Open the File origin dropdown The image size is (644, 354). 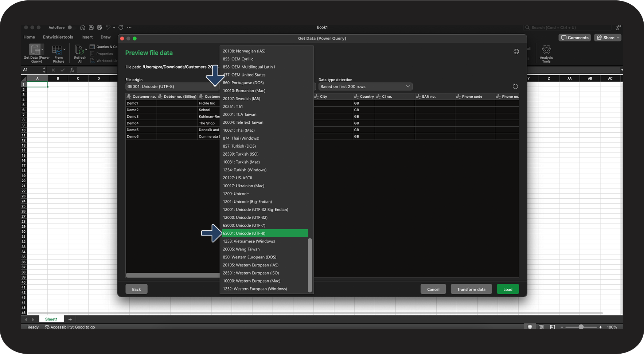[x=172, y=87]
